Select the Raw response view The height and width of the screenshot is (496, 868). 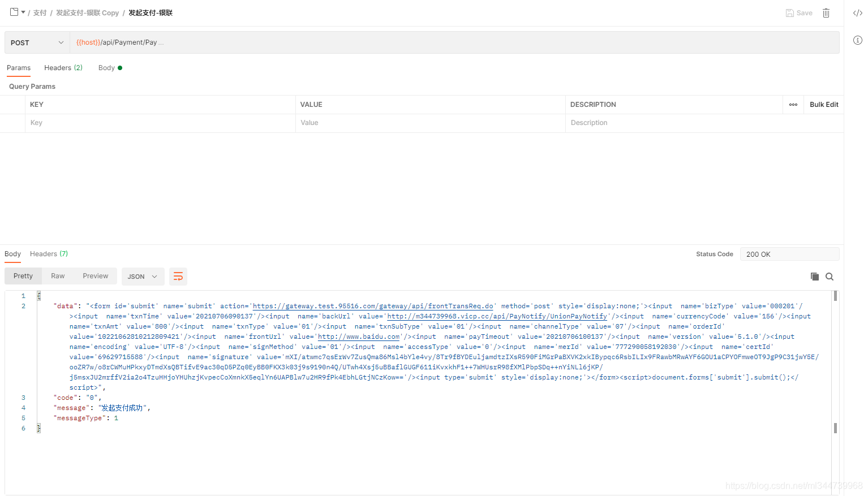pos(58,276)
